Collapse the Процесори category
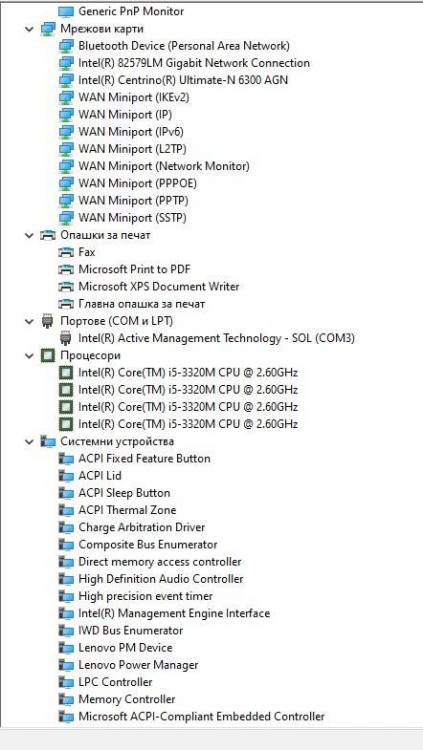423x750 pixels. coord(29,356)
